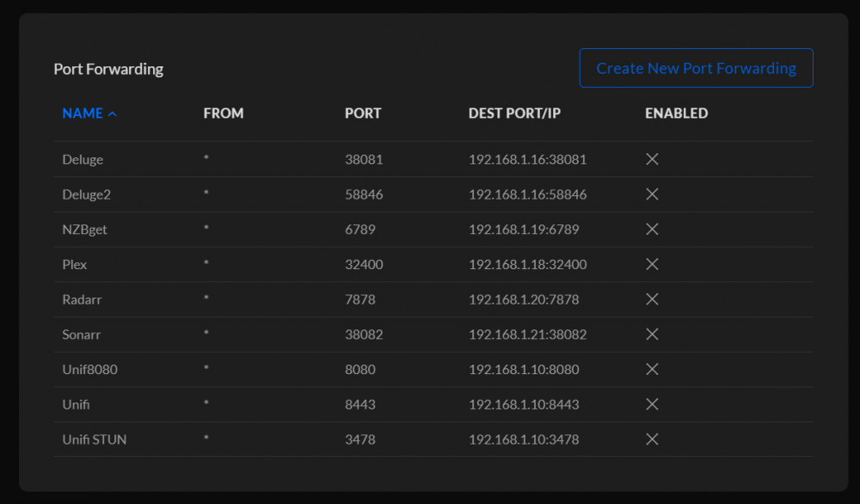Click destination 192.168.1.21:38082 of Sonarr

[x=527, y=335]
